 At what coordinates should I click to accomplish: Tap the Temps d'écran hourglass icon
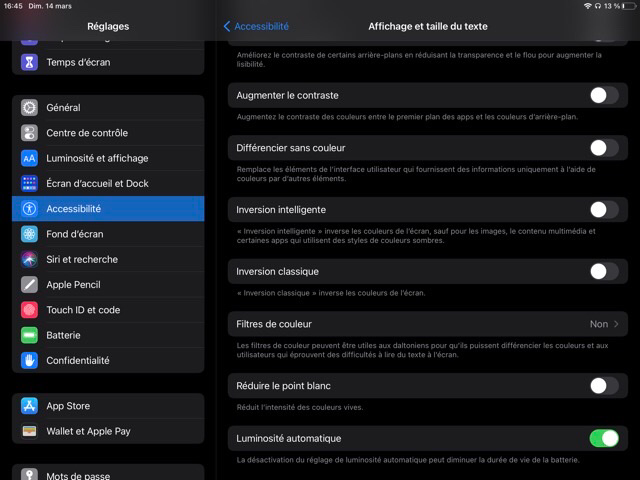pyautogui.click(x=29, y=62)
